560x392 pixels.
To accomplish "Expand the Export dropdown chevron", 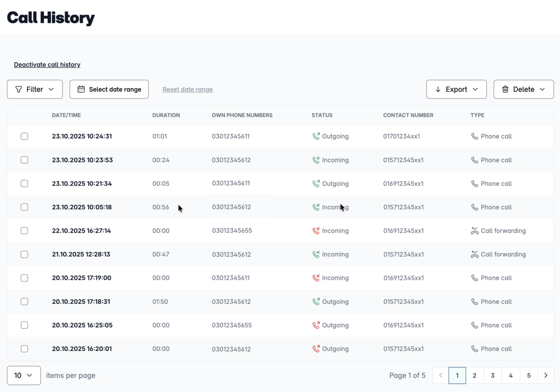I will [x=475, y=89].
